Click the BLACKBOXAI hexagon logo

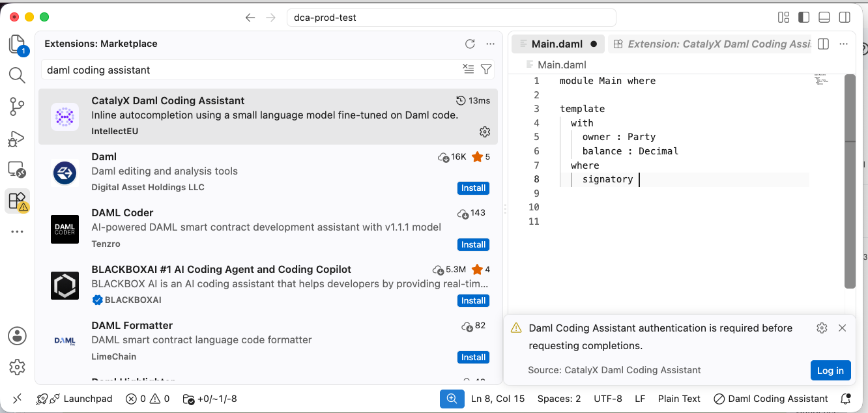[65, 285]
